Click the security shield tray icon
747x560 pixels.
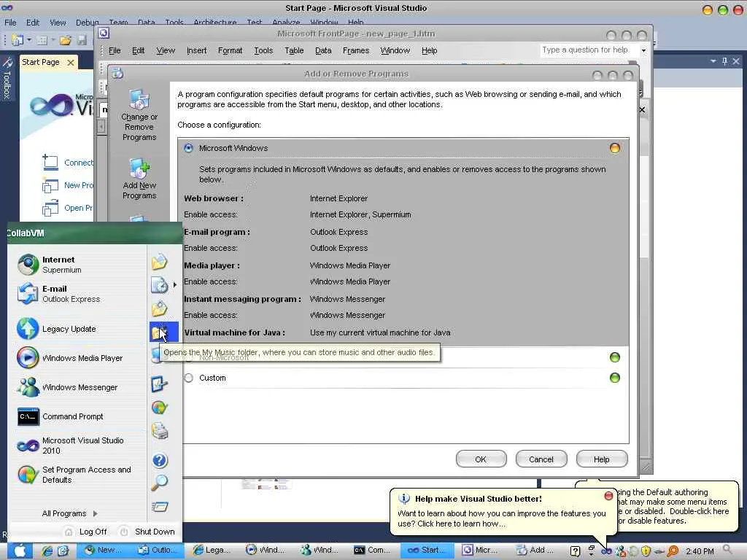[646, 551]
